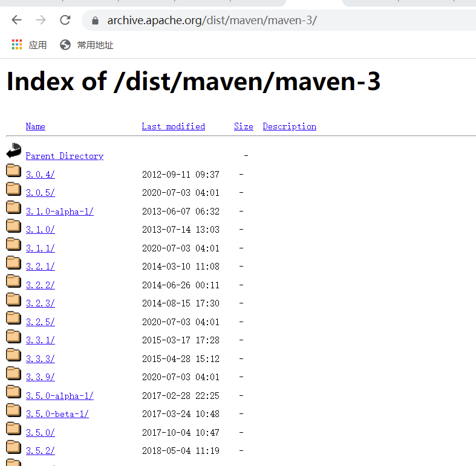Open the 应用 apps grid icon

click(x=17, y=45)
